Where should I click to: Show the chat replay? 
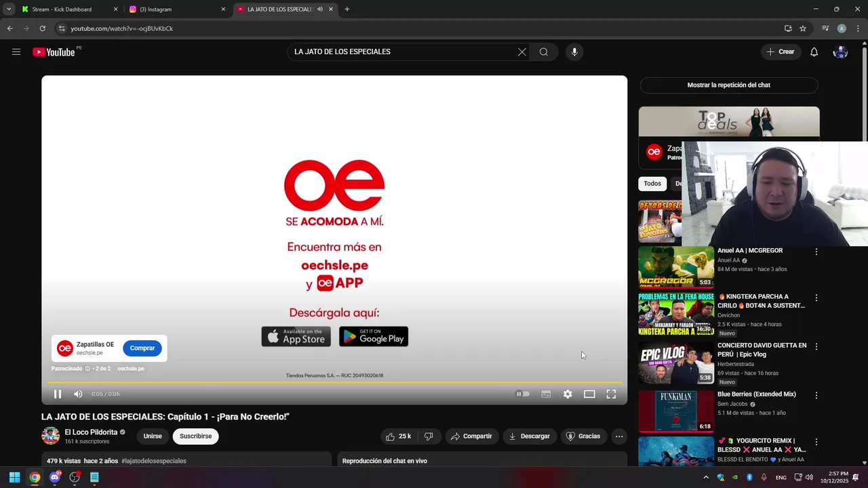(729, 85)
